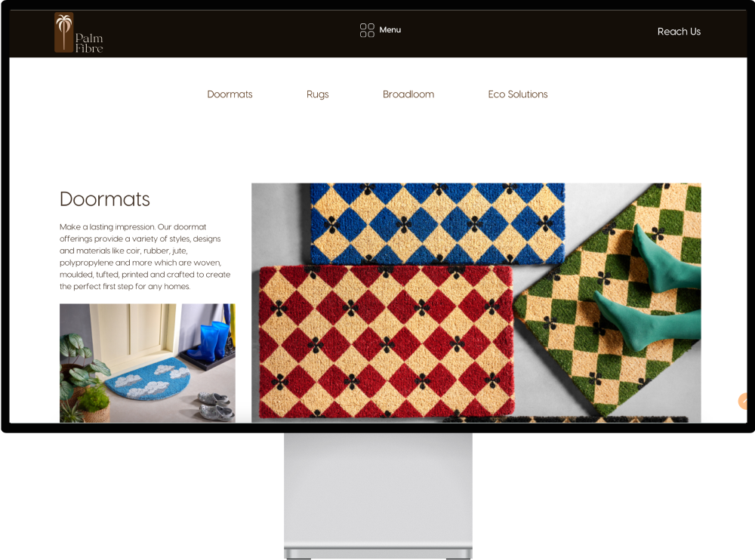755x560 pixels.
Task: Click the palm tree logo icon
Action: [63, 32]
